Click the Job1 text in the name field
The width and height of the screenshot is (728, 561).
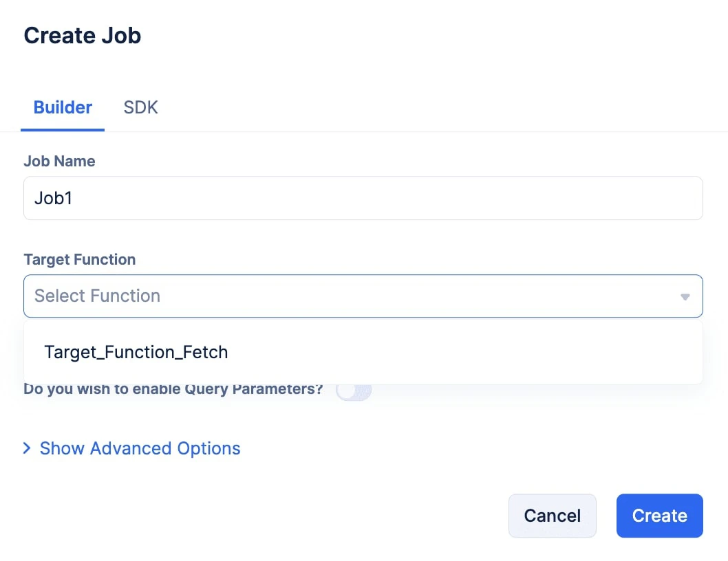[54, 198]
